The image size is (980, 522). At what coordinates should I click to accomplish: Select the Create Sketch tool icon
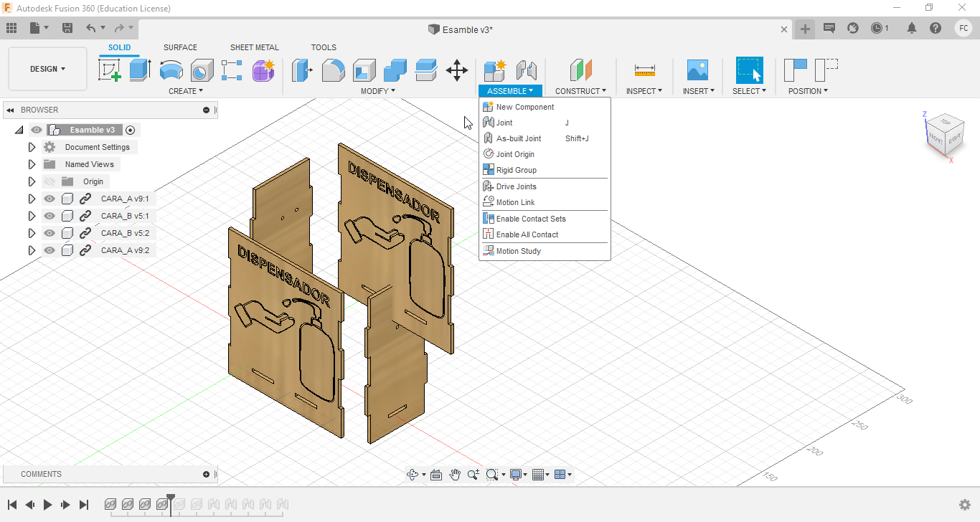(109, 70)
